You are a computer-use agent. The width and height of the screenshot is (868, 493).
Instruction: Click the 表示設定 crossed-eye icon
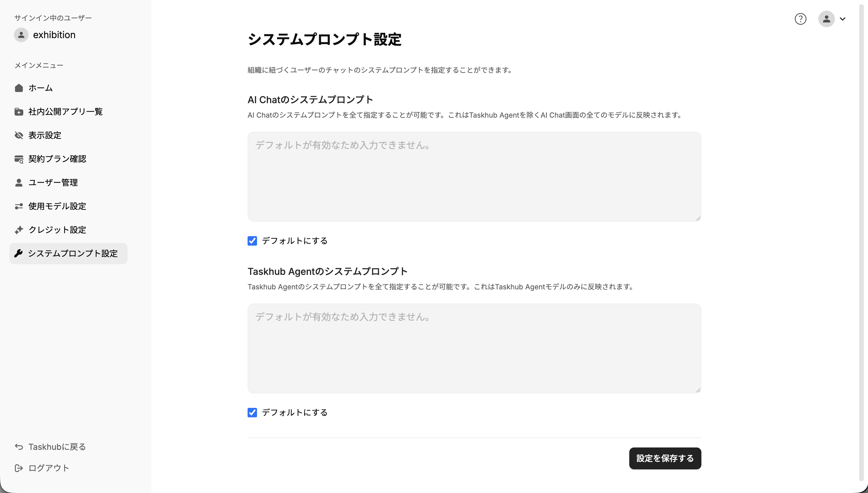point(19,135)
